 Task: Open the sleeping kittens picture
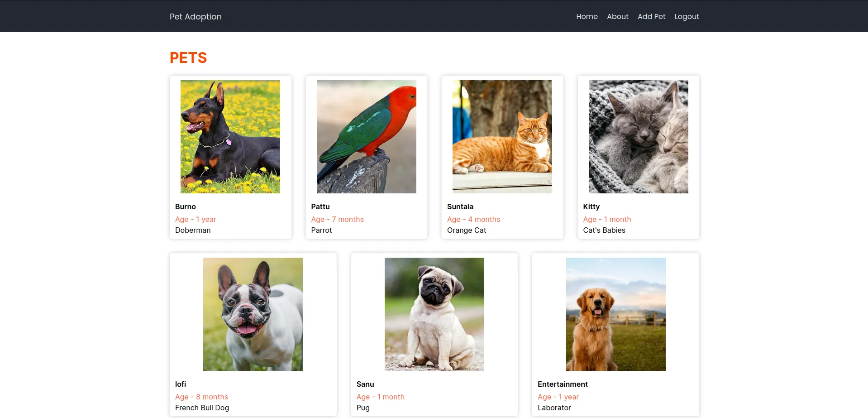[638, 137]
